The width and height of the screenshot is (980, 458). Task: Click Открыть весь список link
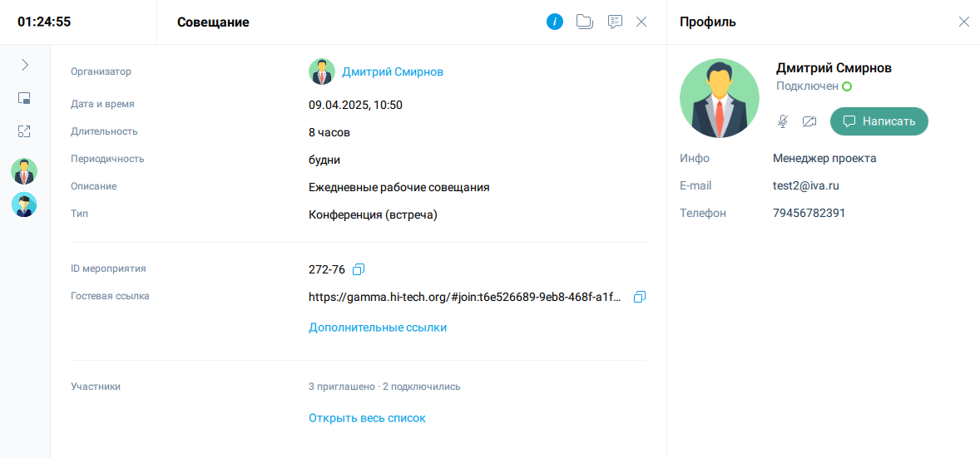367,418
